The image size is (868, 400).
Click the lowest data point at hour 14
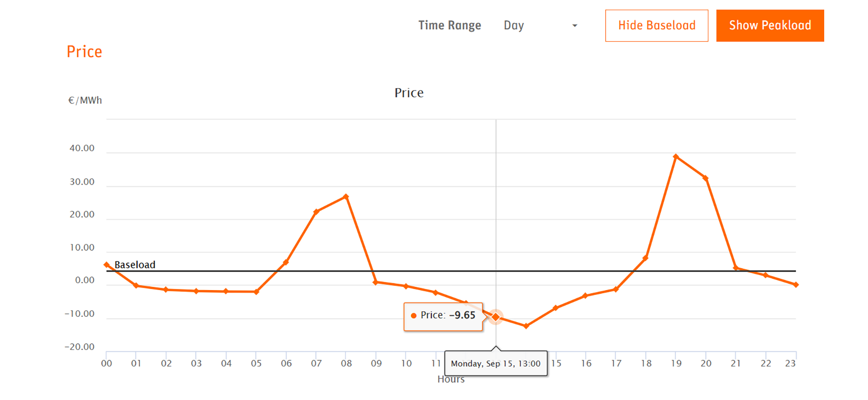[526, 326]
